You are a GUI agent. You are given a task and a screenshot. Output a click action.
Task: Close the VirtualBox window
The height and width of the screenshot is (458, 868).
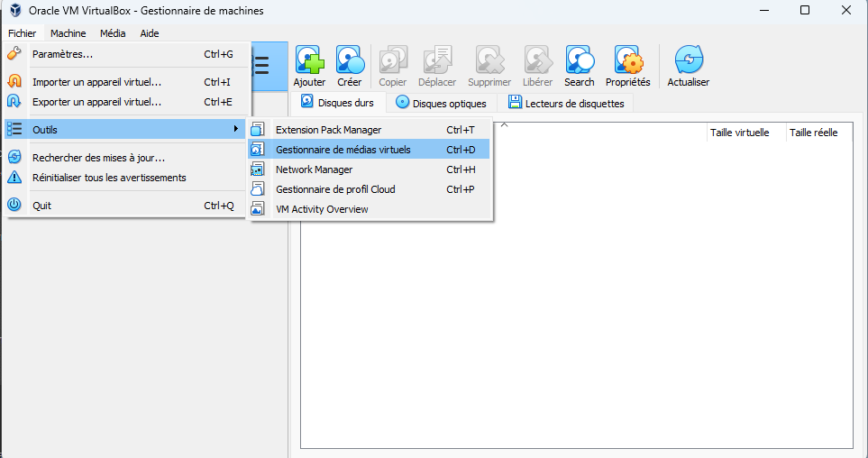pos(845,11)
